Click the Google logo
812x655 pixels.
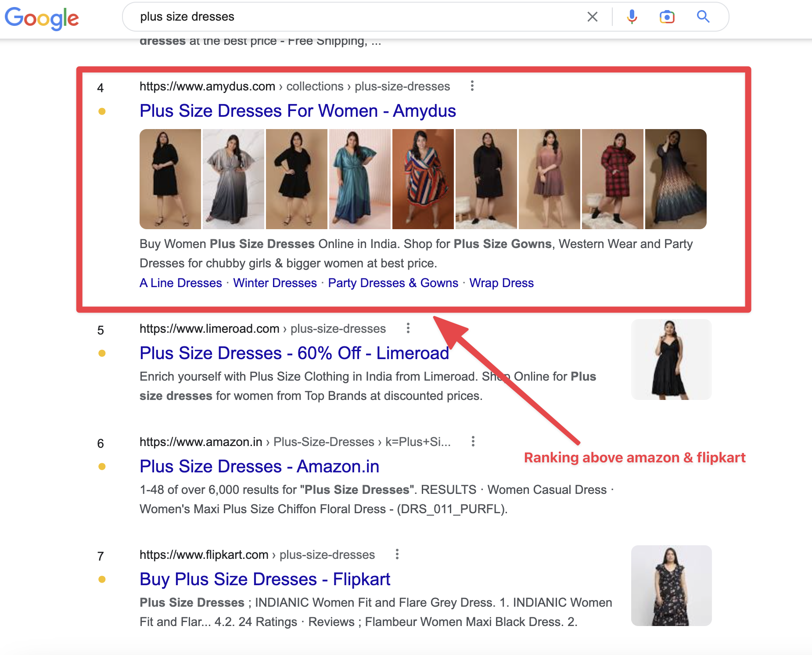point(42,18)
